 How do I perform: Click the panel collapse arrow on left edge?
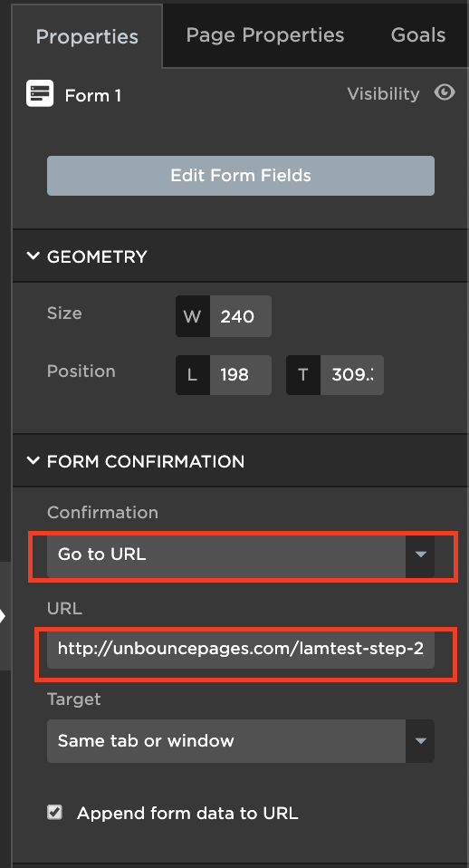coord(4,616)
